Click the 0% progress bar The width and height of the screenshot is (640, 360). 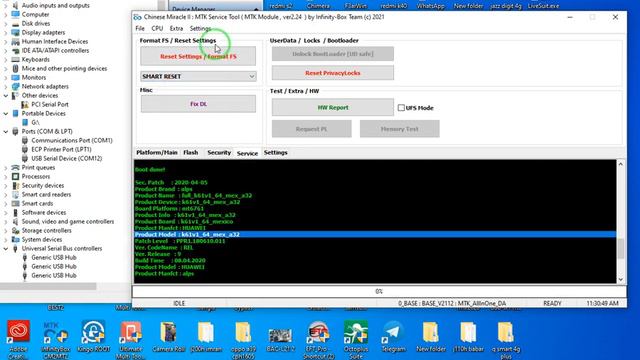point(379,291)
